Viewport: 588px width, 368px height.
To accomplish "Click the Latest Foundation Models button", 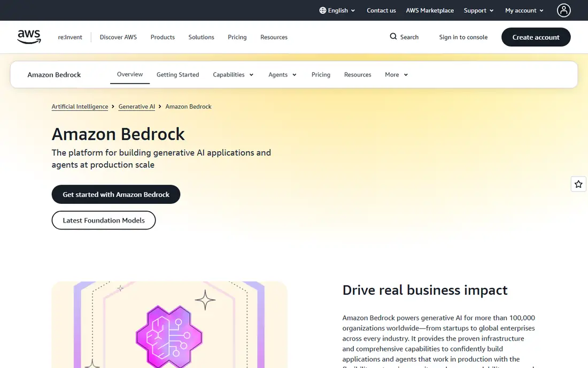I will tap(104, 220).
